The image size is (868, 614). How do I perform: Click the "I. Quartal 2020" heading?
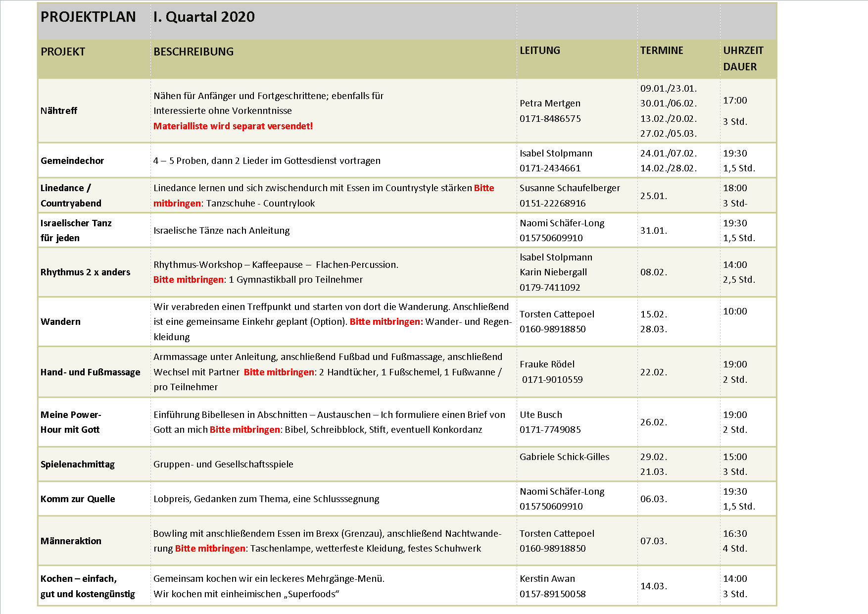pos(204,17)
